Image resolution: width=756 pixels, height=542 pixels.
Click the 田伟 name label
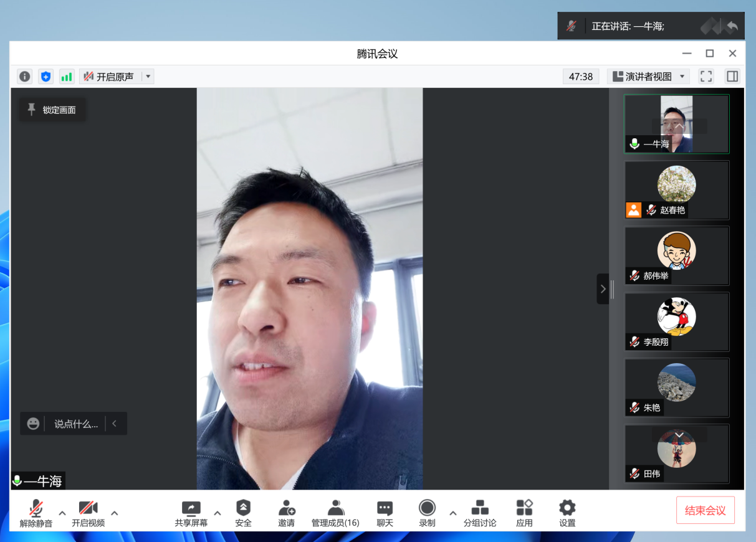[x=652, y=473]
